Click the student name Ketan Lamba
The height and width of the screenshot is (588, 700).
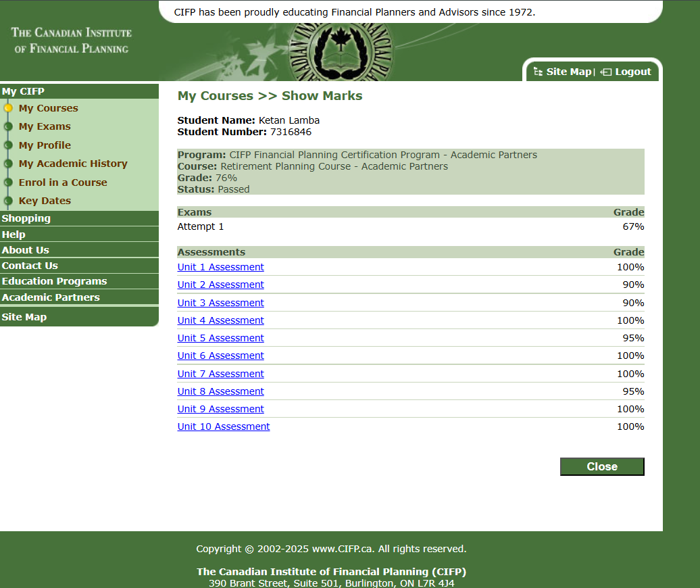(x=289, y=120)
